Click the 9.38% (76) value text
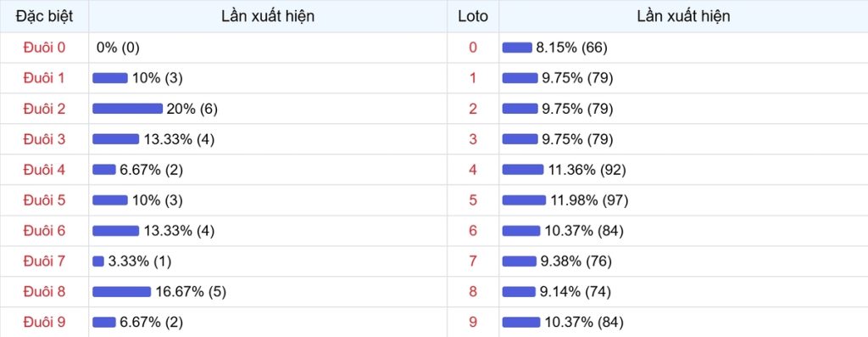The image size is (868, 337). [x=576, y=261]
